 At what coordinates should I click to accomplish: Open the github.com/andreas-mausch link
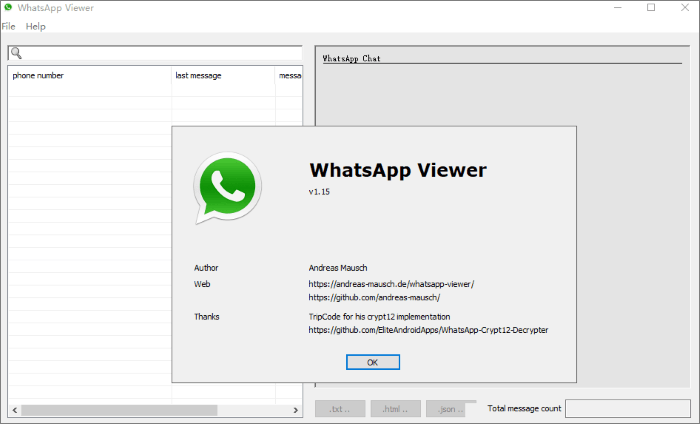point(374,297)
